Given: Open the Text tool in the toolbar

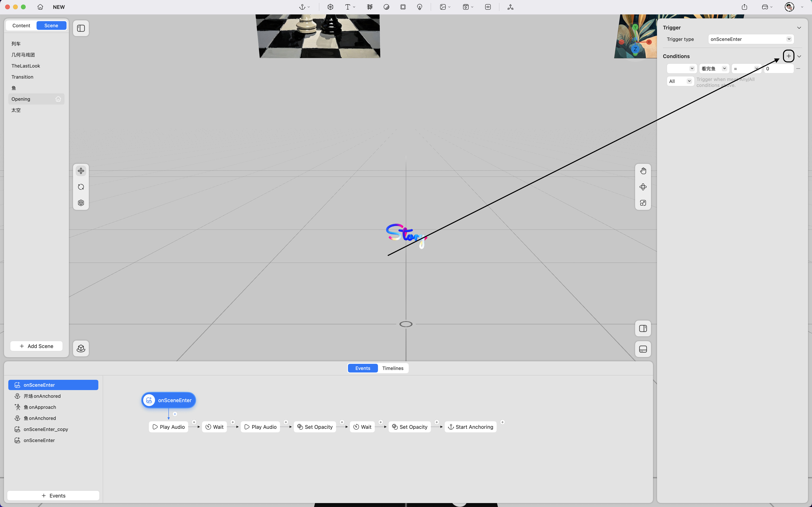Looking at the screenshot, I should pos(348,7).
